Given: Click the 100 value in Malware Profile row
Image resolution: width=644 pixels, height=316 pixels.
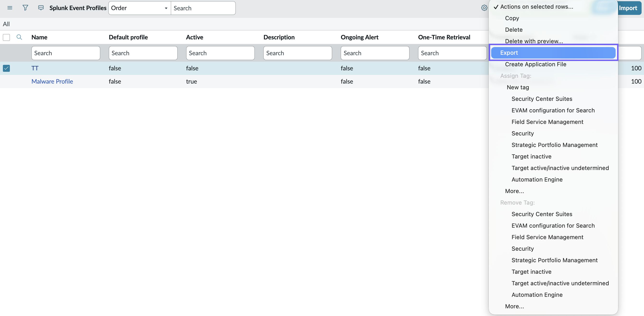Looking at the screenshot, I should point(636,81).
